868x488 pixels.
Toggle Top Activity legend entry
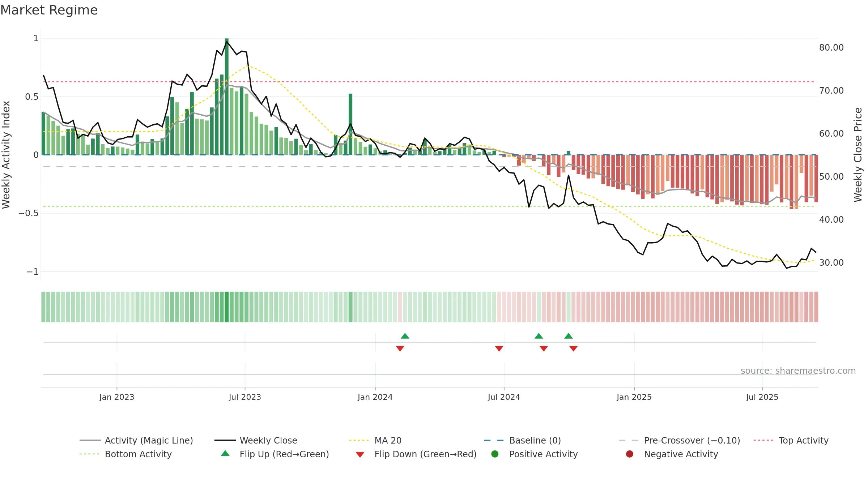pos(791,440)
